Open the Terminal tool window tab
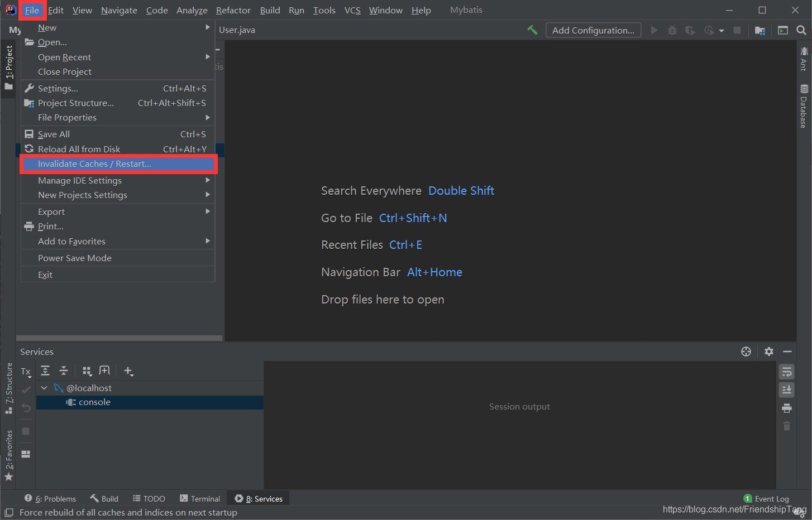The width and height of the screenshot is (812, 520). 200,499
